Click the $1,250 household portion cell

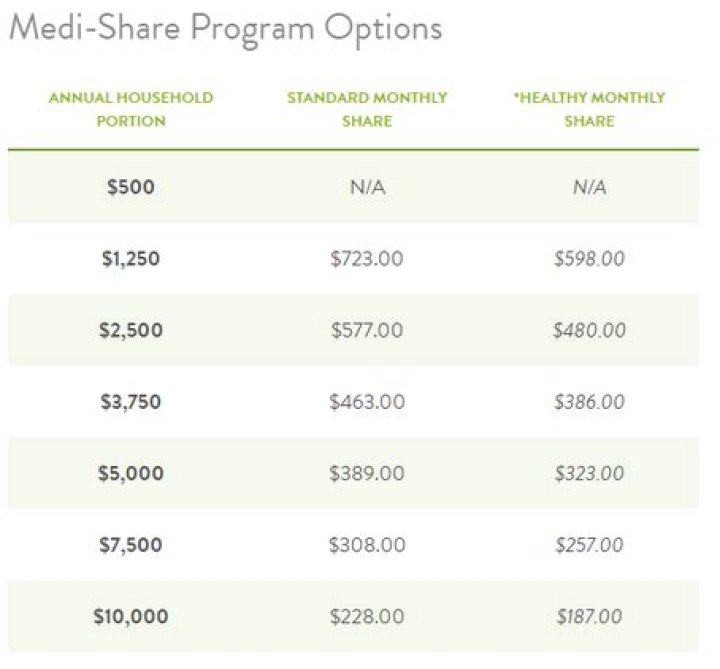(x=131, y=259)
